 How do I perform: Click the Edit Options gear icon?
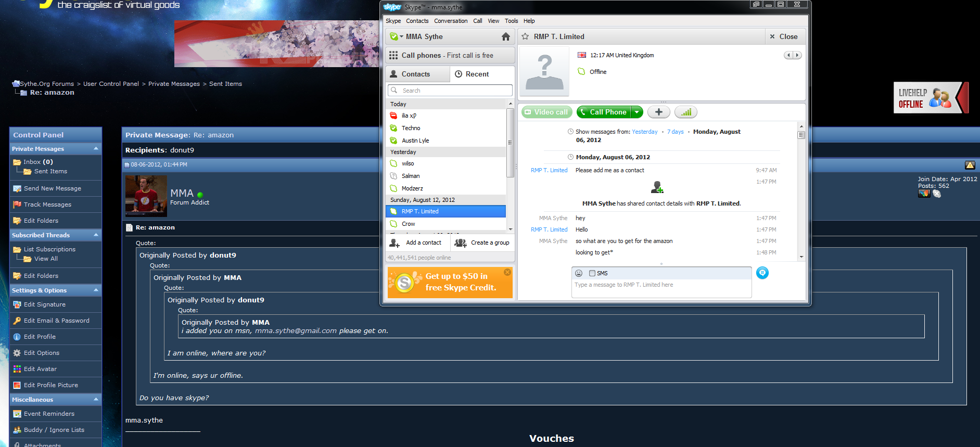coord(17,353)
